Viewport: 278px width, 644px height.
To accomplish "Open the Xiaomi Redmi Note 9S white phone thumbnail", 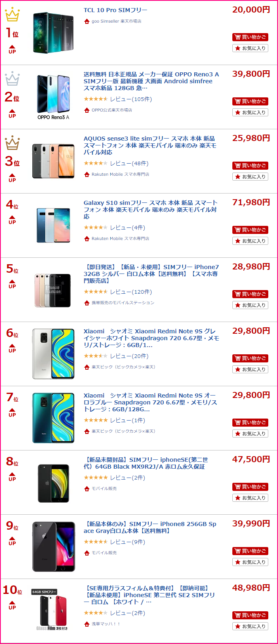I will click(53, 354).
